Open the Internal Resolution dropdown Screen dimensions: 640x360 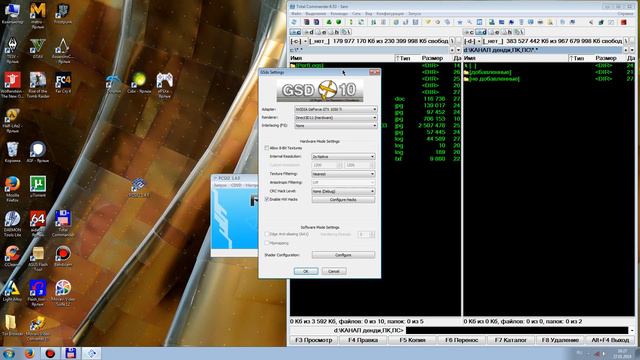click(x=343, y=157)
